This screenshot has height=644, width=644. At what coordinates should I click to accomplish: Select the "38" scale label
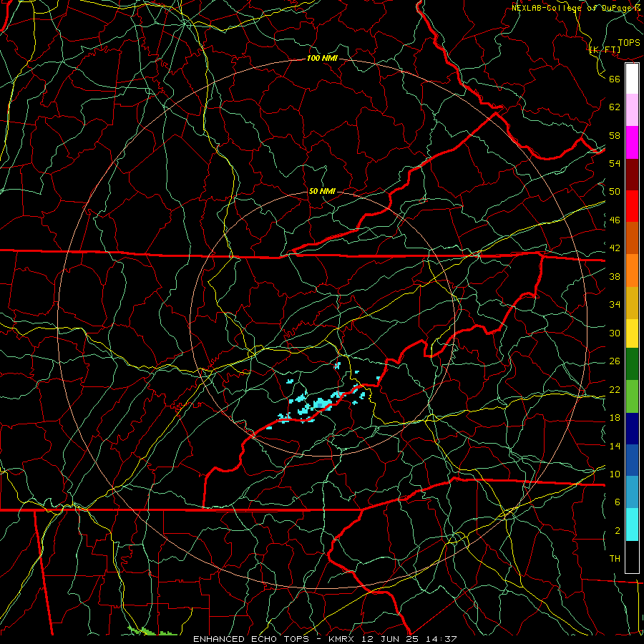coord(615,276)
